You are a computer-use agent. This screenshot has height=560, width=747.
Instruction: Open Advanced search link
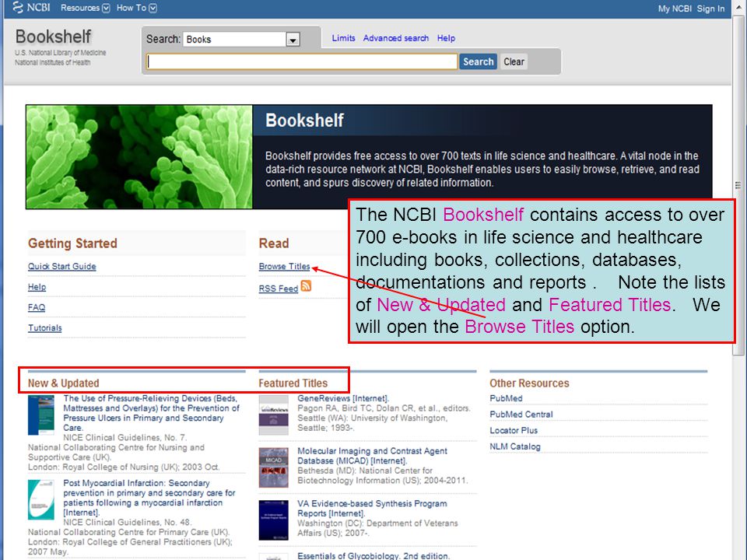point(396,38)
